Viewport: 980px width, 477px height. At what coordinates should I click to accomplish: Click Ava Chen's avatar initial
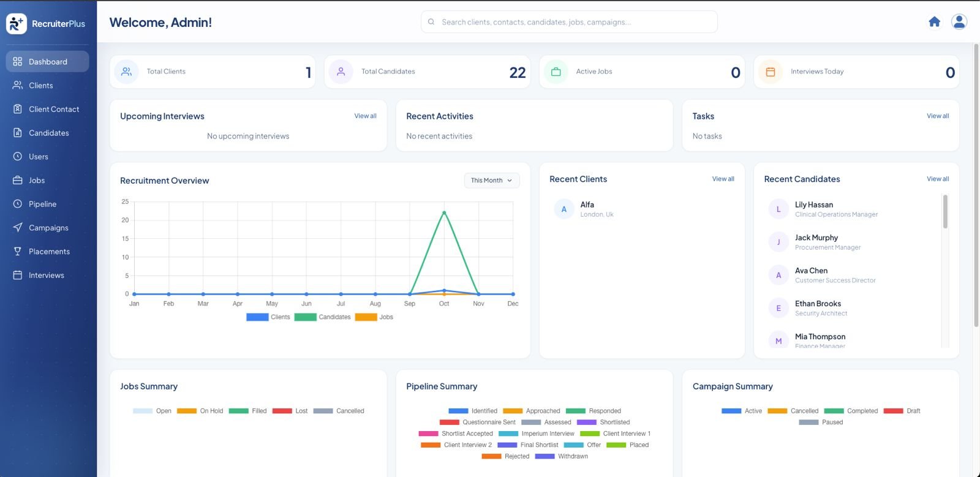click(x=778, y=276)
